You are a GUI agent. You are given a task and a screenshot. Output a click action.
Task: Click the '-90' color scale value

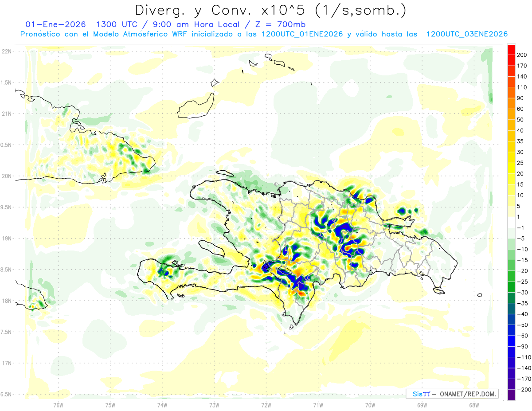click(x=524, y=347)
